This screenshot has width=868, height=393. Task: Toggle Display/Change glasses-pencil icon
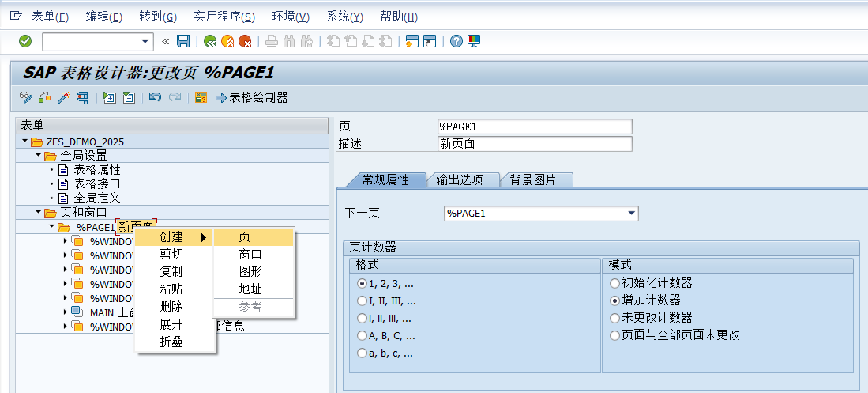25,98
